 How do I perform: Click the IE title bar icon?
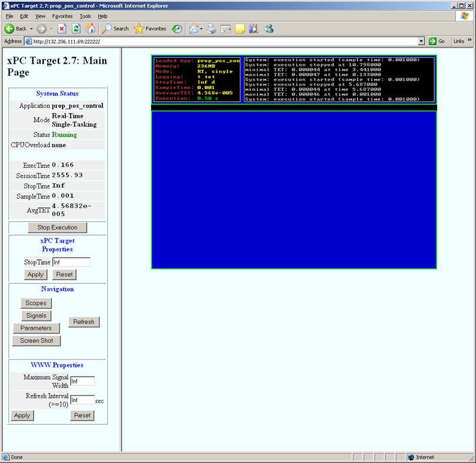pyautogui.click(x=5, y=5)
